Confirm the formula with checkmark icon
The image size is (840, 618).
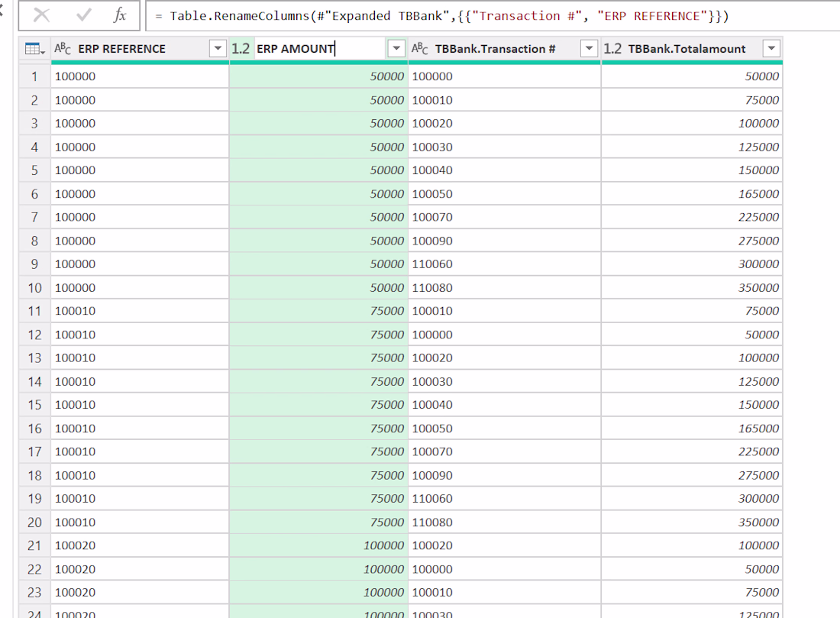tap(83, 15)
